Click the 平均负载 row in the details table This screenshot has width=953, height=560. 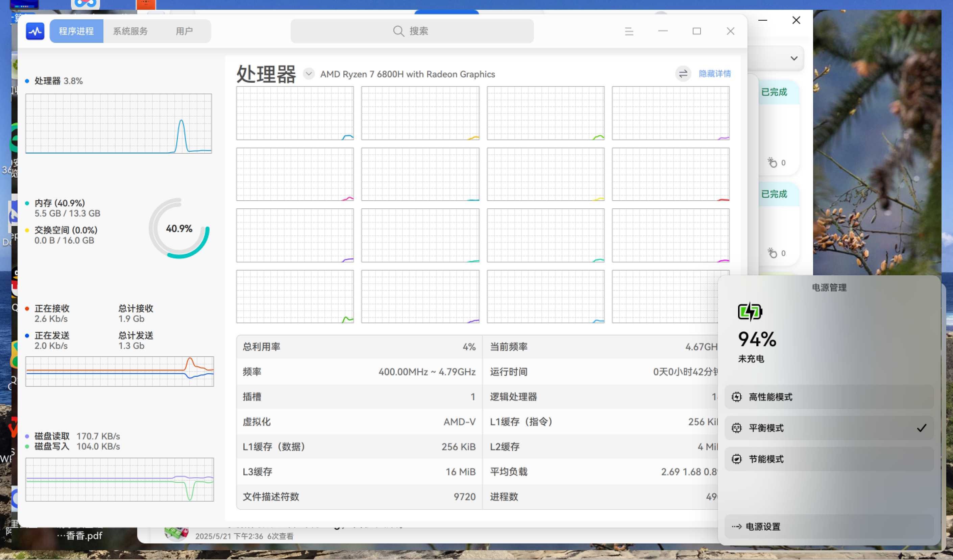click(600, 471)
